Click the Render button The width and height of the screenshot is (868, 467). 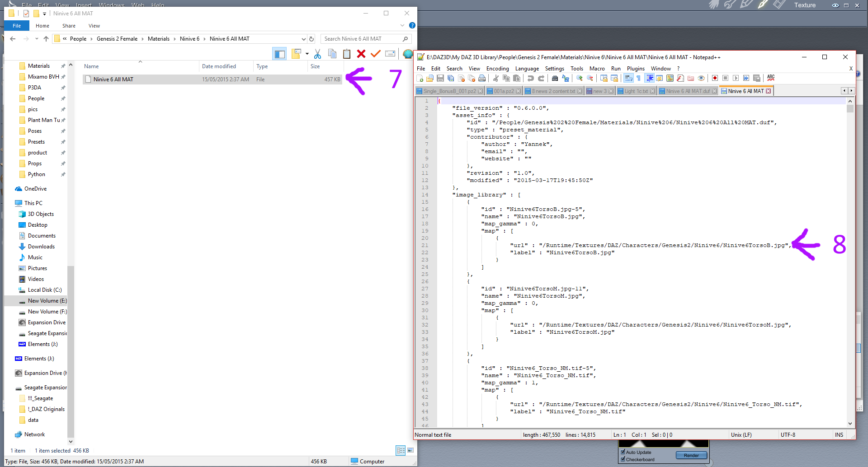pos(691,455)
